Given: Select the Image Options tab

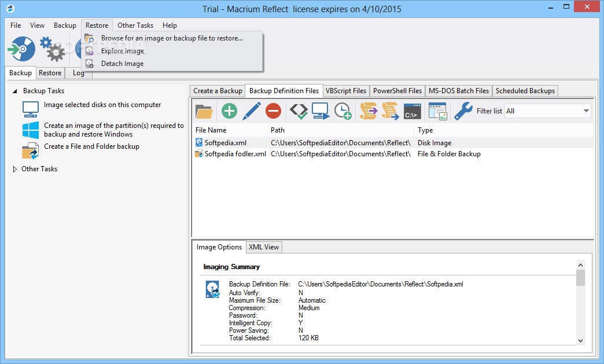Looking at the screenshot, I should (x=219, y=247).
